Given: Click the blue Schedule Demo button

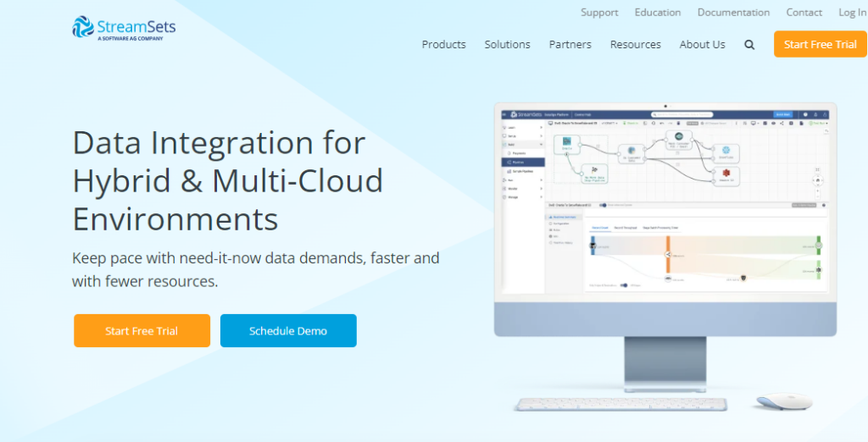Looking at the screenshot, I should pos(288,331).
